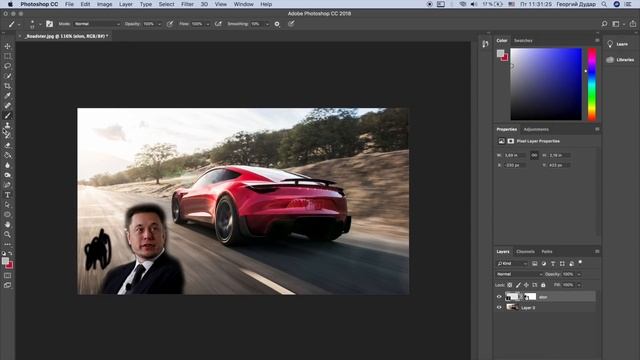Open the Learn panel
Screen dimensions: 640x360
tap(618, 44)
